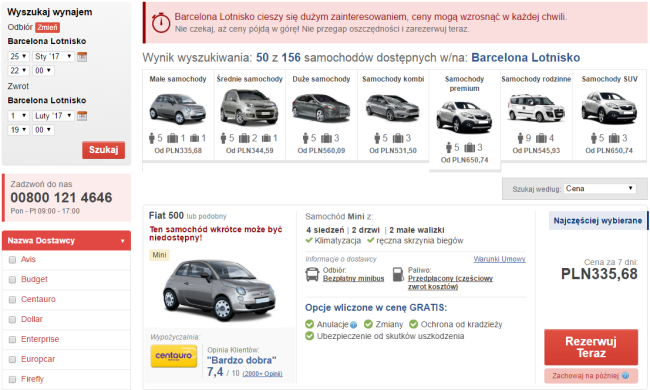Open the return minutes dropdown
Screen dimensions: 650x390
point(44,130)
